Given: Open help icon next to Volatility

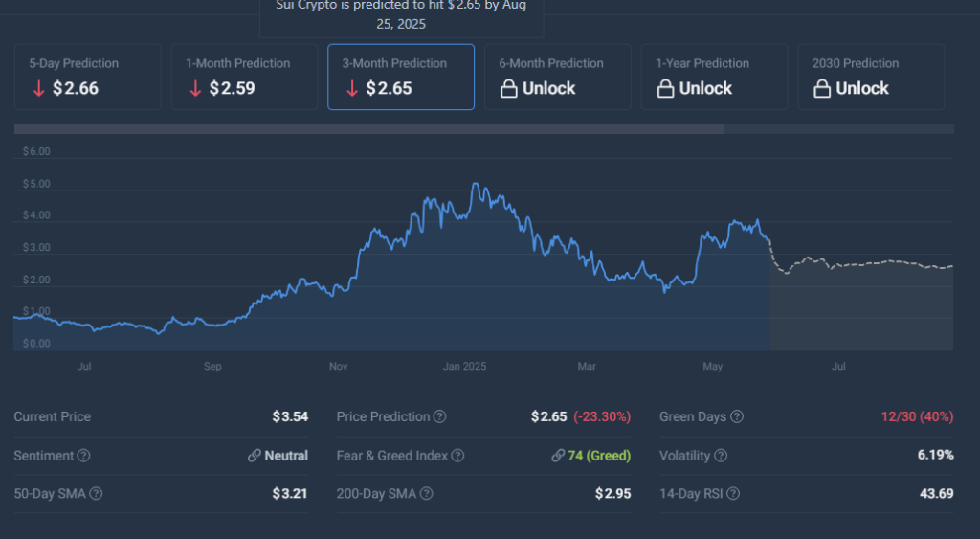Looking at the screenshot, I should coord(721,455).
